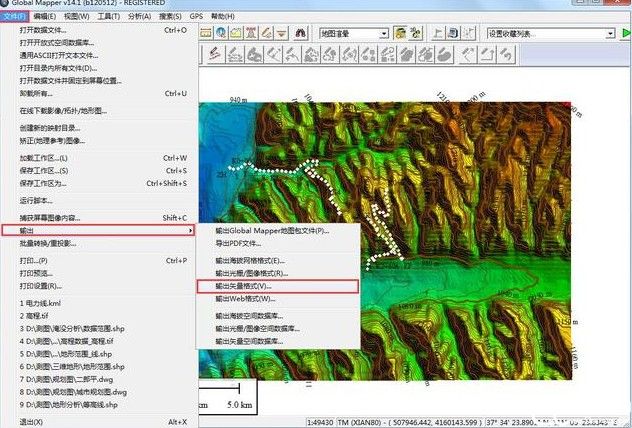Click the green play arrow button
This screenshot has height=428, width=632.
tap(626, 33)
